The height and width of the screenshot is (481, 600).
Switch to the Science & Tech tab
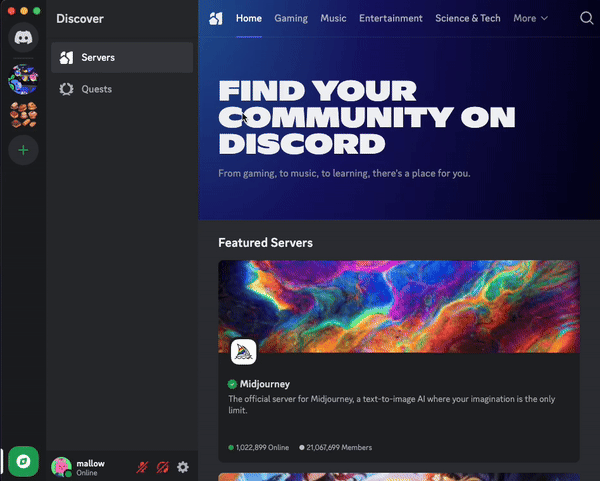coord(468,18)
